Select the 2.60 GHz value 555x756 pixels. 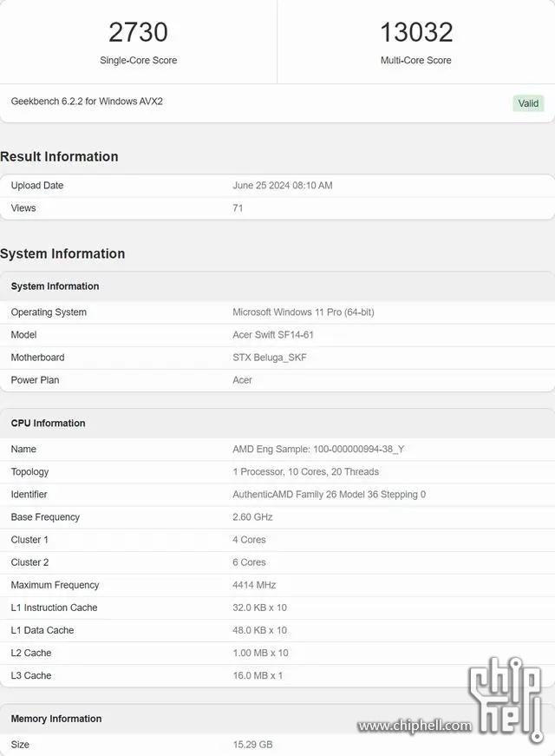click(252, 517)
